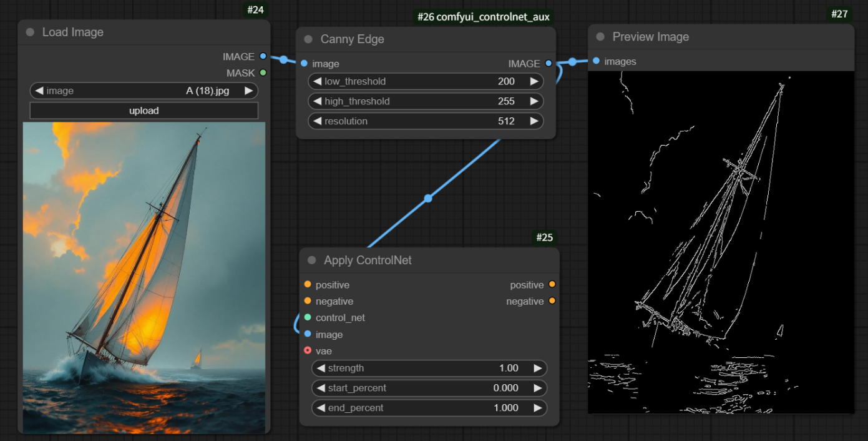
Task: Decrease low_threshold using its left arrow
Action: (x=319, y=81)
